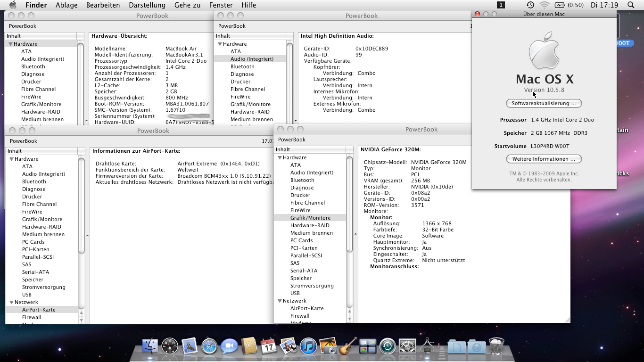This screenshot has width=644, height=362.
Task: Select Stromversorgung in AirPort window
Action: coord(44,287)
